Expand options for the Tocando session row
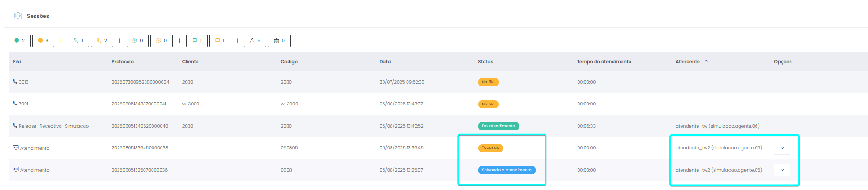 (x=782, y=148)
